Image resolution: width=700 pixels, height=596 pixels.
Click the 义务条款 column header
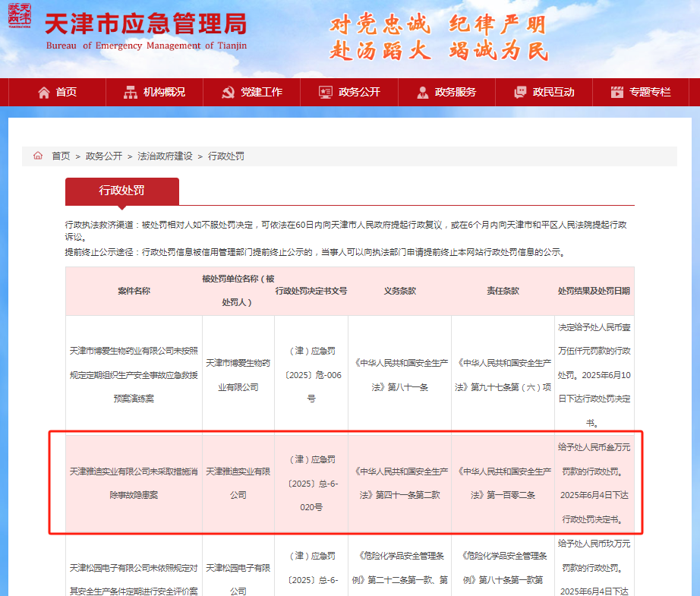pos(399,291)
